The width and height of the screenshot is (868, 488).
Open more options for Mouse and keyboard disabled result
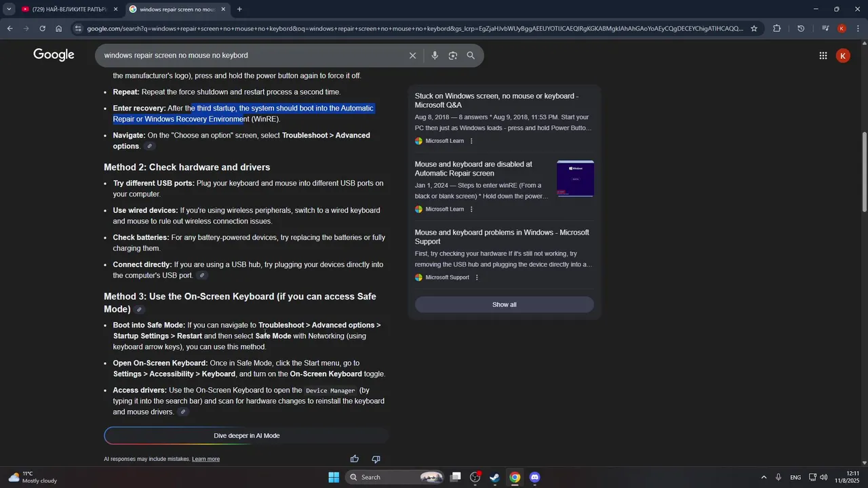[471, 209]
